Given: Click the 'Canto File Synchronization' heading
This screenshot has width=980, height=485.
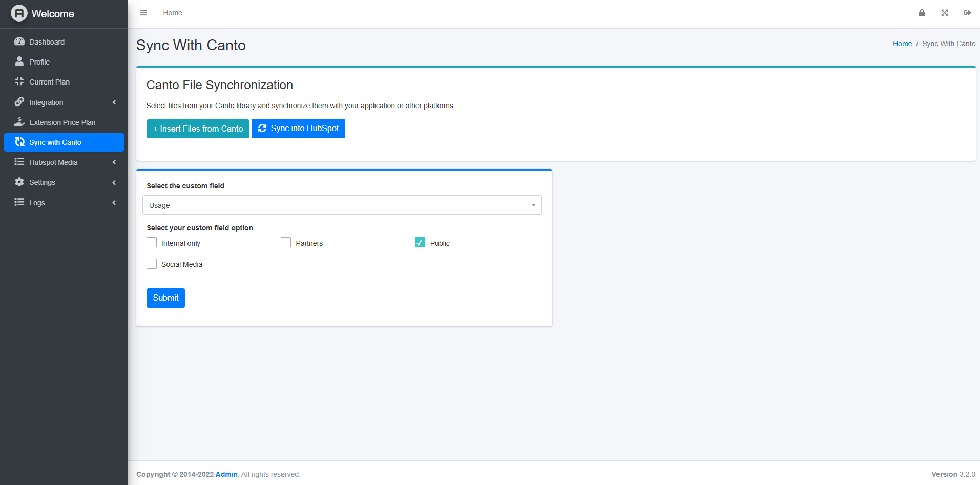Looking at the screenshot, I should (220, 85).
